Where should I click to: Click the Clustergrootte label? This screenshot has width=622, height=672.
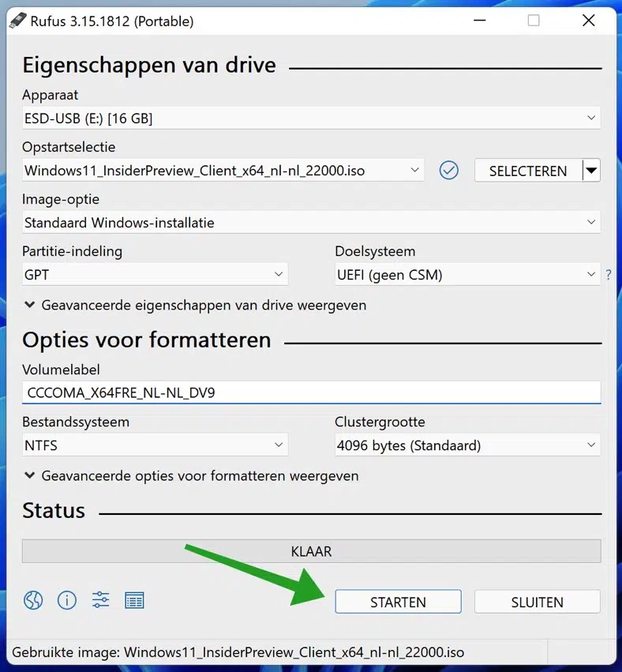click(380, 422)
